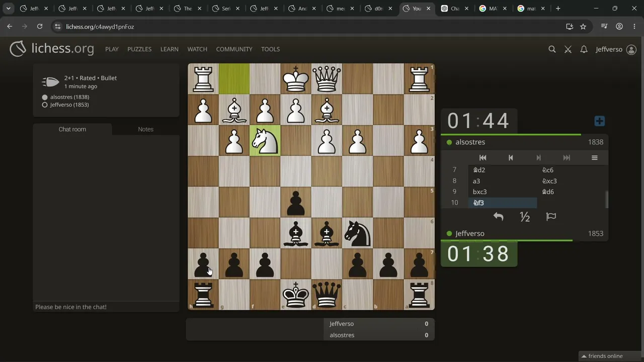
Task: Select the black knight piece
Action: click(x=358, y=233)
